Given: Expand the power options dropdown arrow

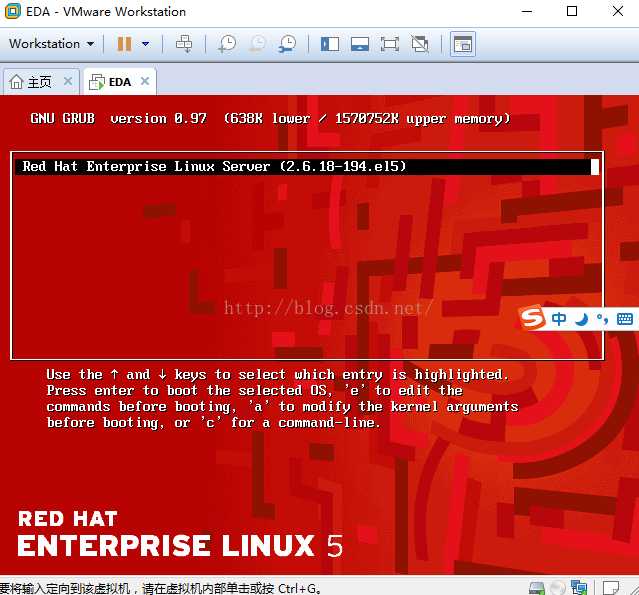Looking at the screenshot, I should tap(145, 44).
